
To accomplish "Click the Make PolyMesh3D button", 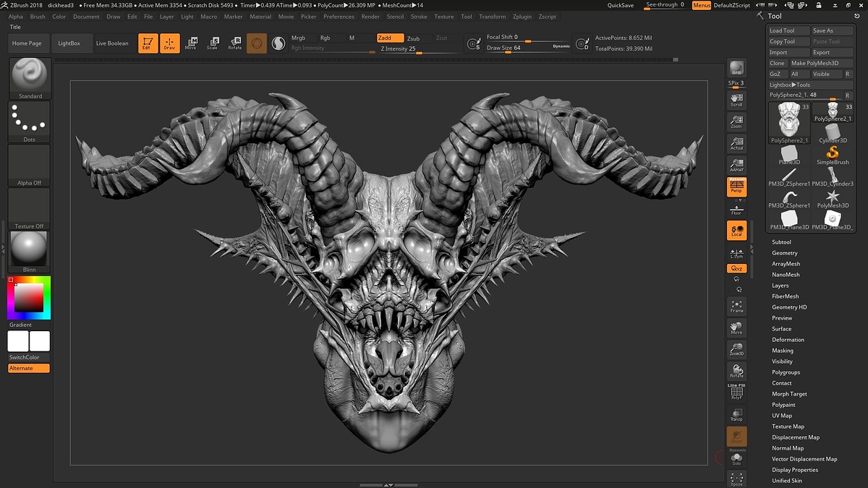I will [820, 63].
